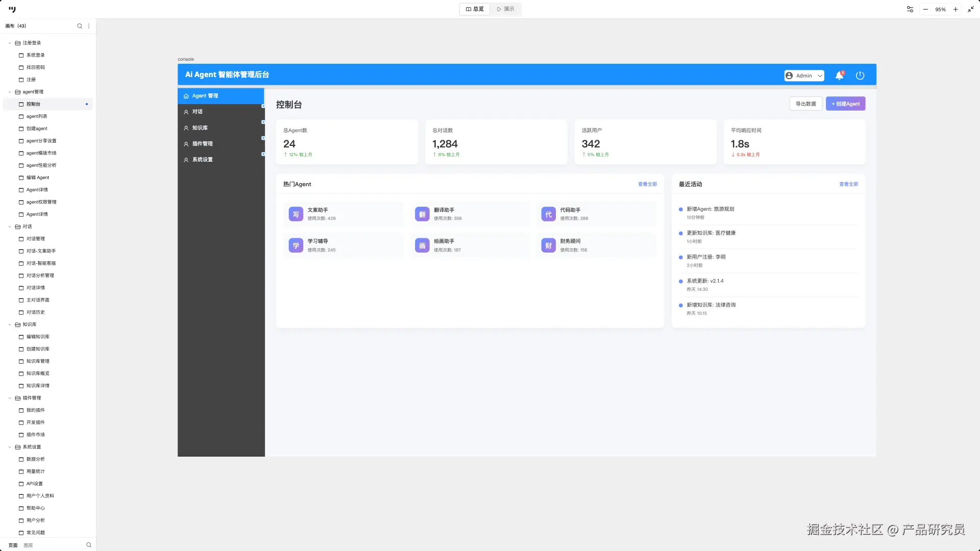The image size is (980, 551).
Task: Switch to 图层 tab at bottom
Action: click(x=28, y=545)
